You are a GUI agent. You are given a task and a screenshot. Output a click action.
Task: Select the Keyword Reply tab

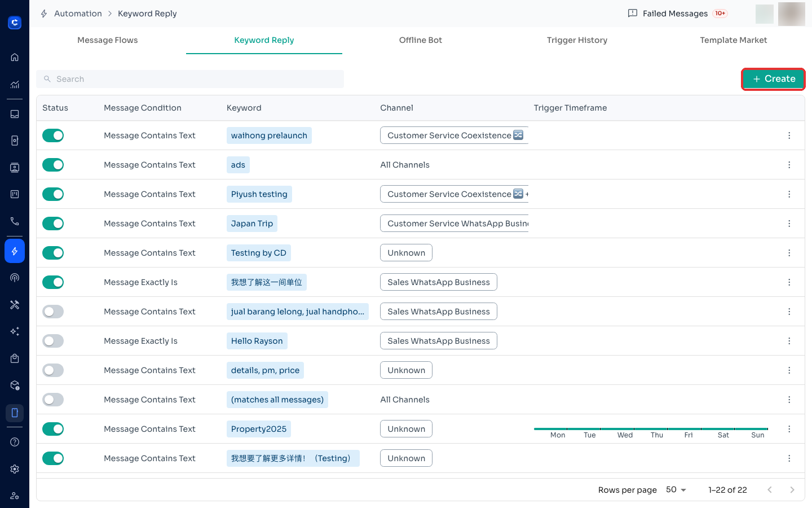(x=264, y=40)
